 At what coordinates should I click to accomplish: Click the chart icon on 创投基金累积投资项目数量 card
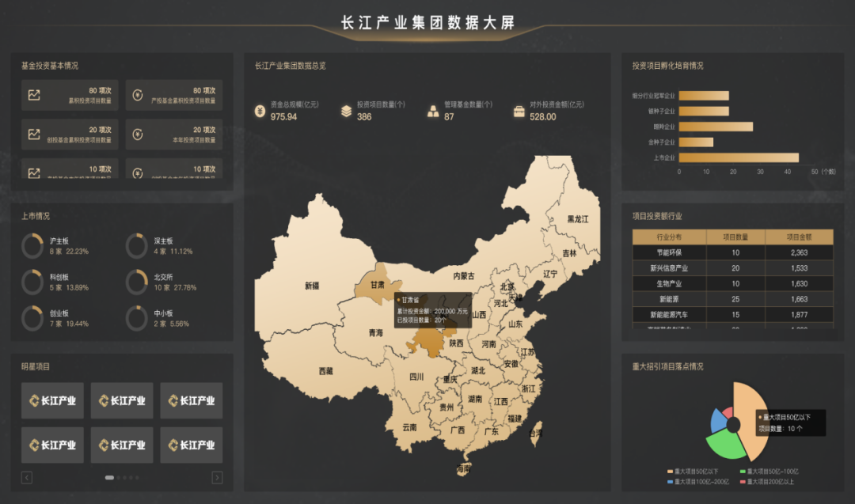click(x=34, y=135)
